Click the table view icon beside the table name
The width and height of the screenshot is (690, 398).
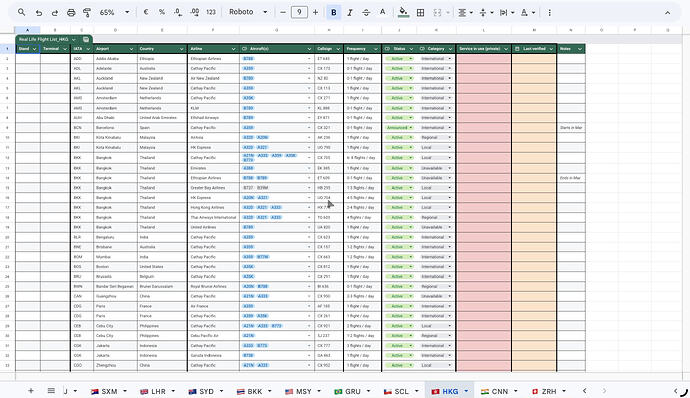coord(86,39)
